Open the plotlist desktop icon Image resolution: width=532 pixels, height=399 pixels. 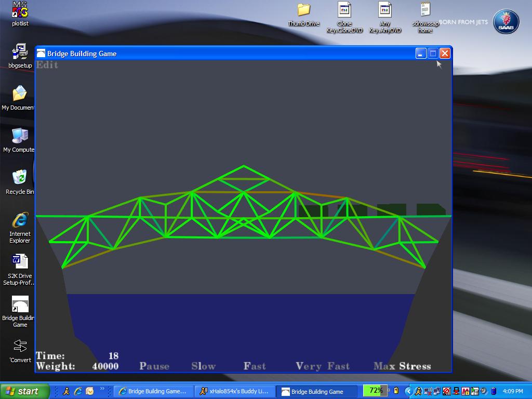(20, 10)
